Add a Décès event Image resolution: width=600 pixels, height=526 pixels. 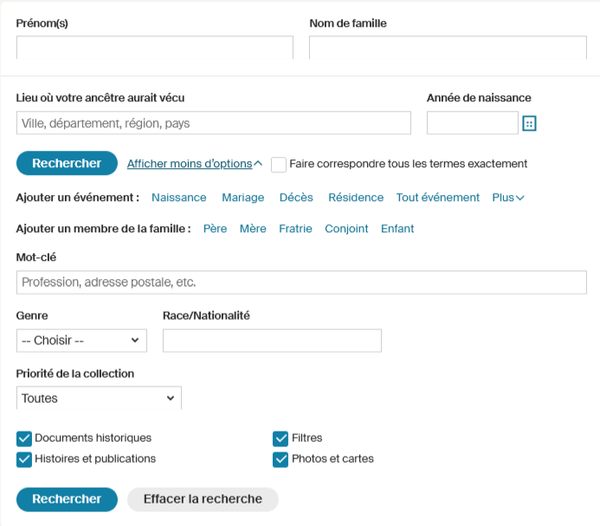tap(297, 198)
